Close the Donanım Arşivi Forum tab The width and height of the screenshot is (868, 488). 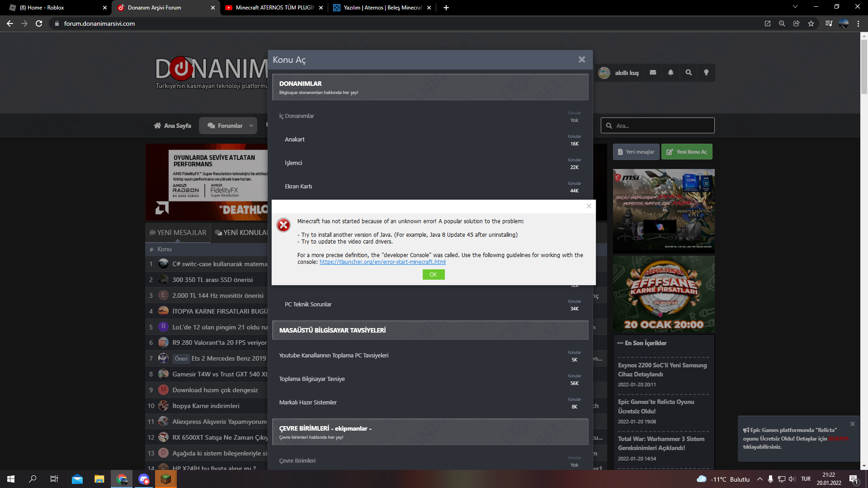(213, 8)
